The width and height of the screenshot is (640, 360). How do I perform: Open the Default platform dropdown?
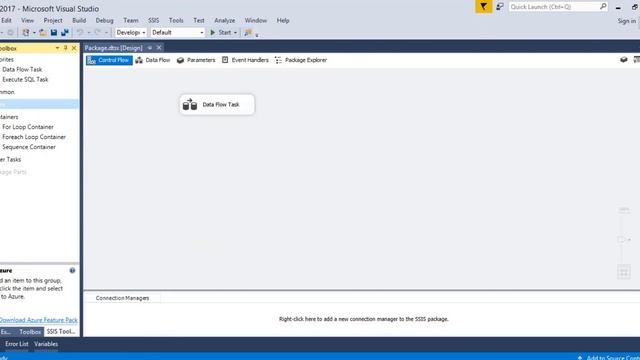click(x=178, y=33)
